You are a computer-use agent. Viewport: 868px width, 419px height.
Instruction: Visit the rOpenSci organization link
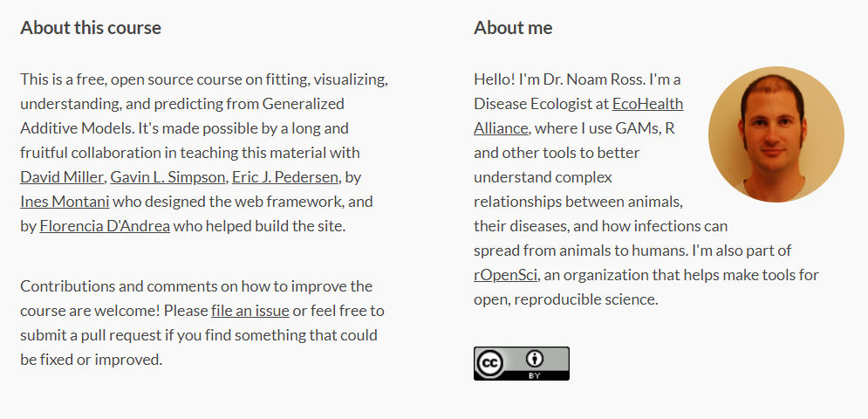coord(505,275)
